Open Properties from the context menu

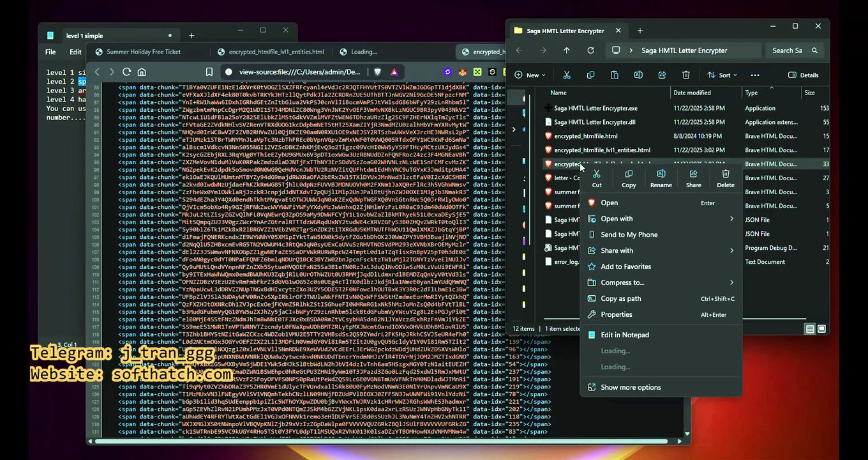click(x=661, y=314)
